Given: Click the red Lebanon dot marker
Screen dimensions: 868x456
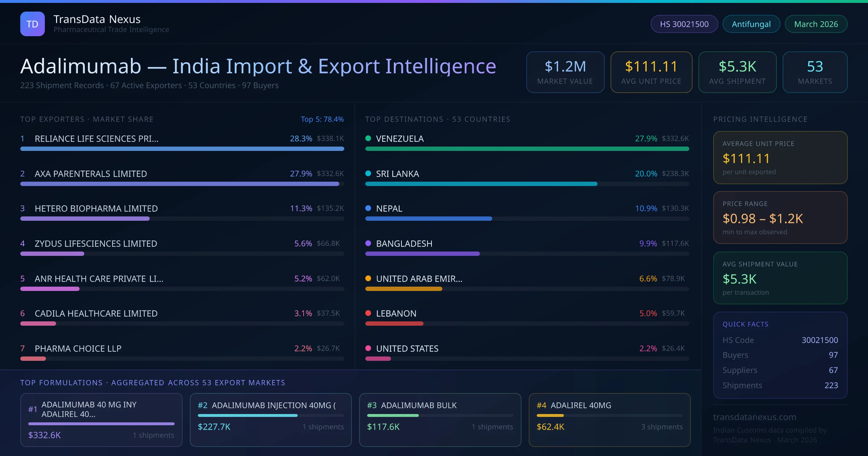Looking at the screenshot, I should (x=368, y=313).
